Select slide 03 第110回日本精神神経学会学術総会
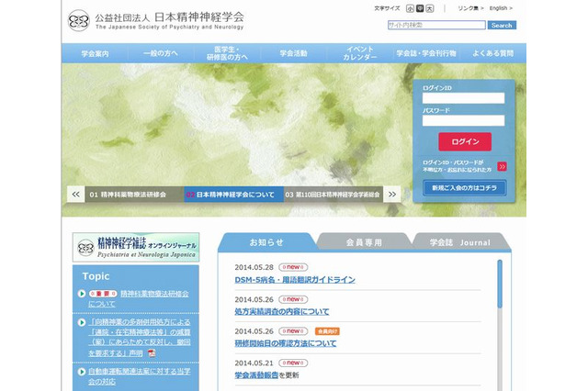This screenshot has width=588, height=391. pyautogui.click(x=334, y=195)
